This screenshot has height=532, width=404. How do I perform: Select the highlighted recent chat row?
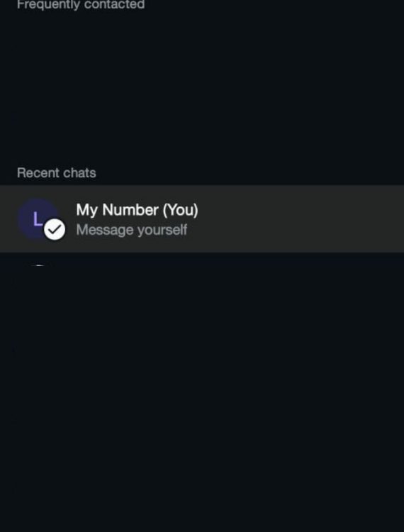click(202, 219)
